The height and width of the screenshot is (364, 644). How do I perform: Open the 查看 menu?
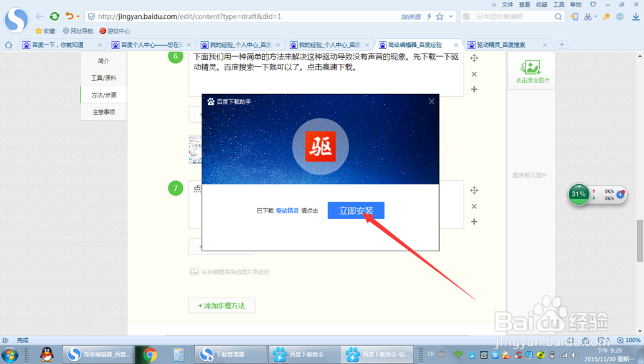click(524, 5)
